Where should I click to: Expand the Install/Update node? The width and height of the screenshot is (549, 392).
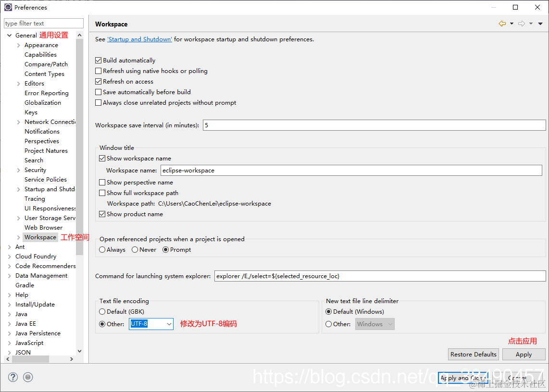[10, 305]
